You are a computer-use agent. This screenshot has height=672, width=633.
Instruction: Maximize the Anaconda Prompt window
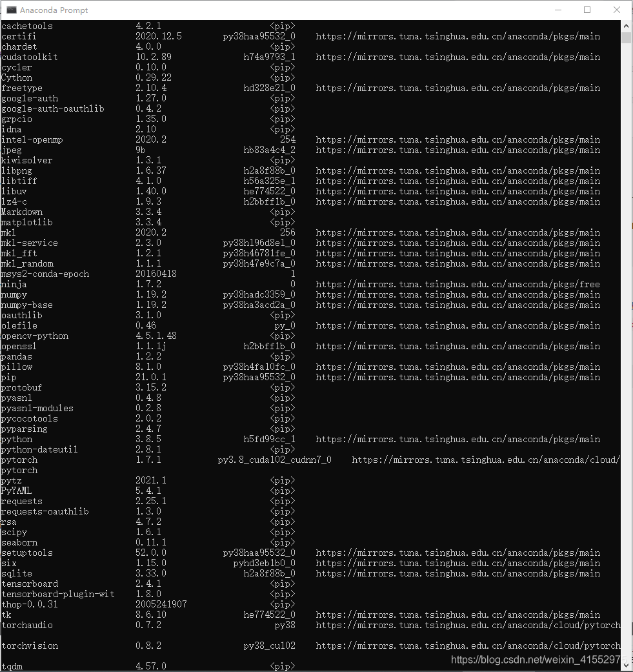tap(587, 10)
